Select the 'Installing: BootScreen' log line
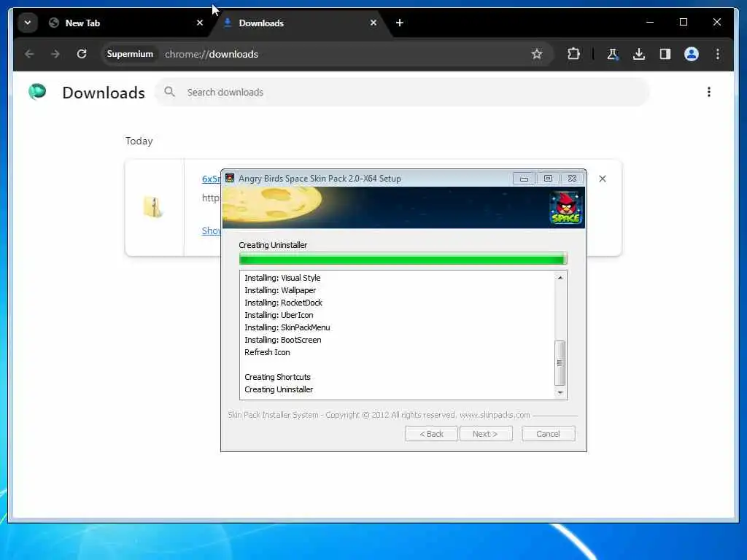The height and width of the screenshot is (560, 747). tap(282, 340)
